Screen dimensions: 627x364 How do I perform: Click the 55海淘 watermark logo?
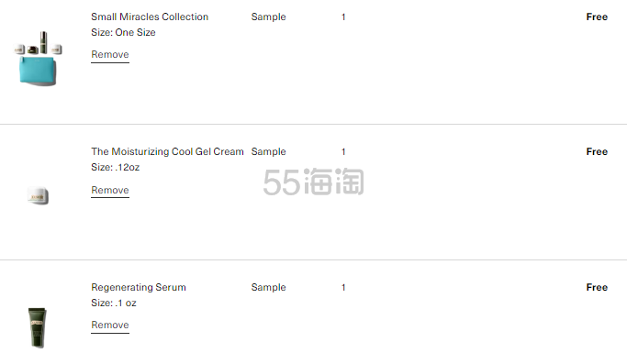[x=314, y=182]
